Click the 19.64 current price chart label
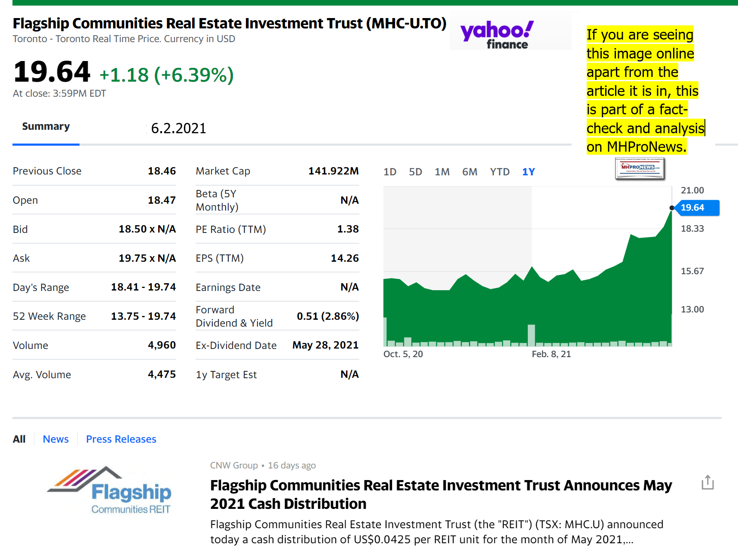Viewport: 738px width, 560px height. pos(695,208)
